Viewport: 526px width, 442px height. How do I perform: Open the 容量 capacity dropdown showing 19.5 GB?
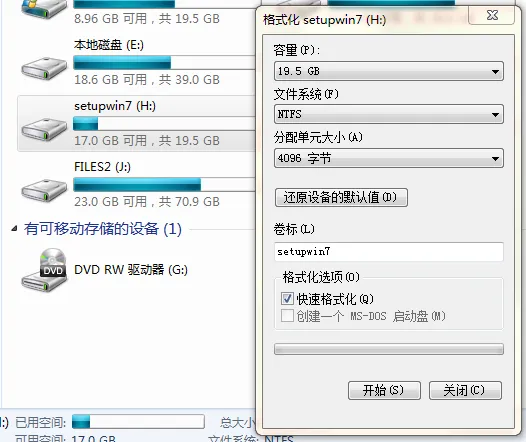[389, 71]
